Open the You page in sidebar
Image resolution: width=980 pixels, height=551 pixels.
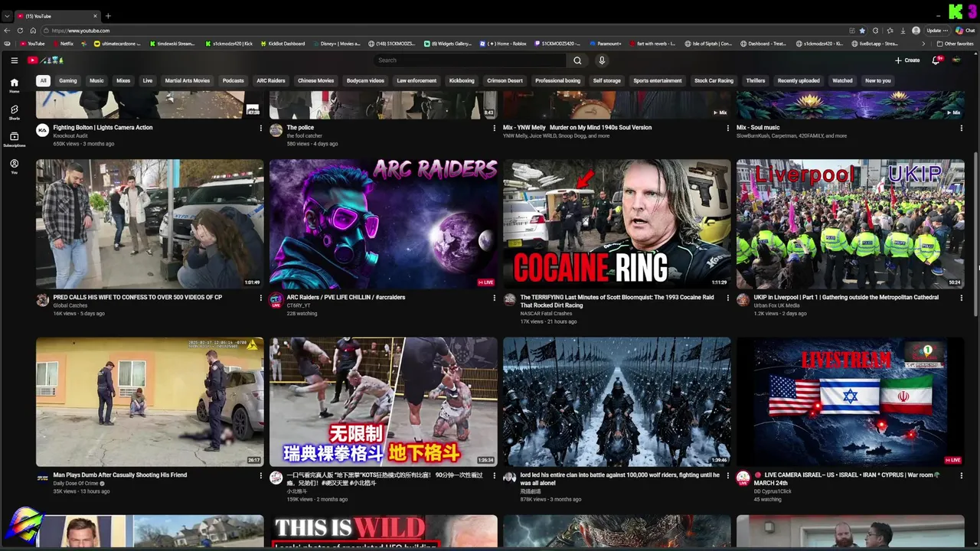pos(14,166)
